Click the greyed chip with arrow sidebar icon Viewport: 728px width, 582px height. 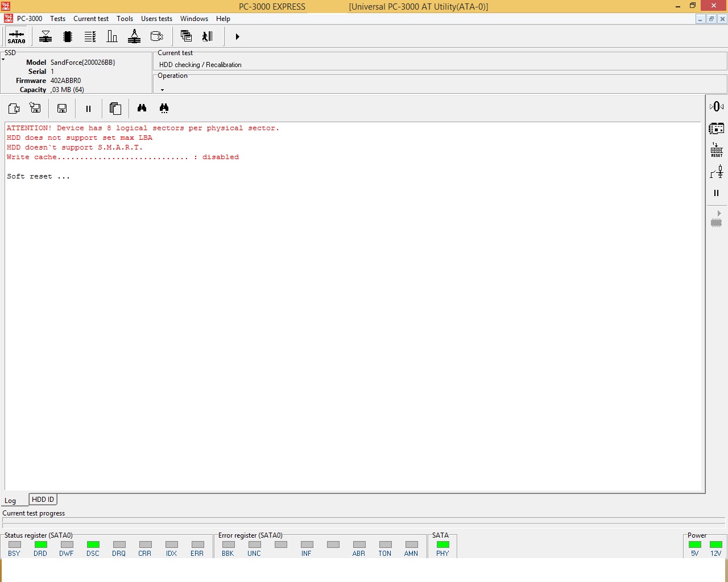717,219
